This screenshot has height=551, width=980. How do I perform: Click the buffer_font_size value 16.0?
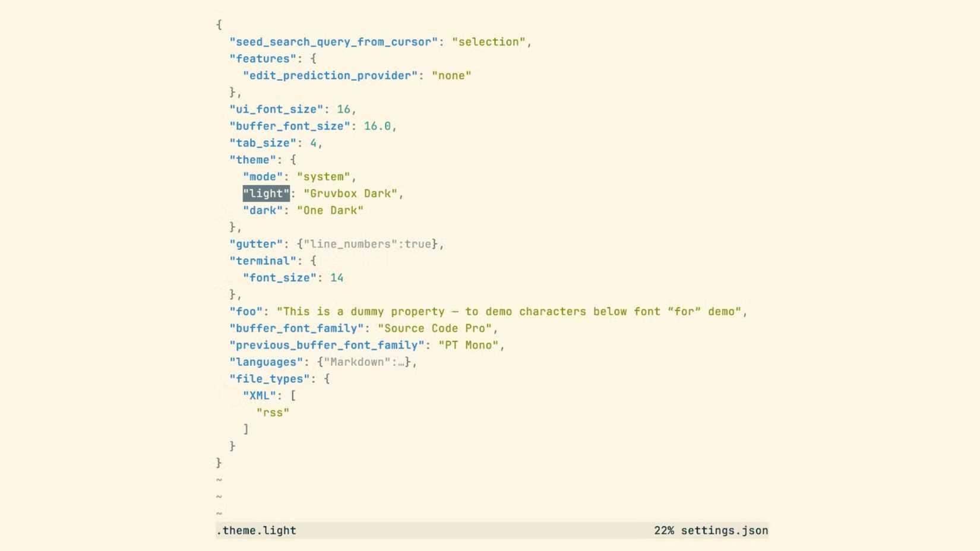click(378, 126)
